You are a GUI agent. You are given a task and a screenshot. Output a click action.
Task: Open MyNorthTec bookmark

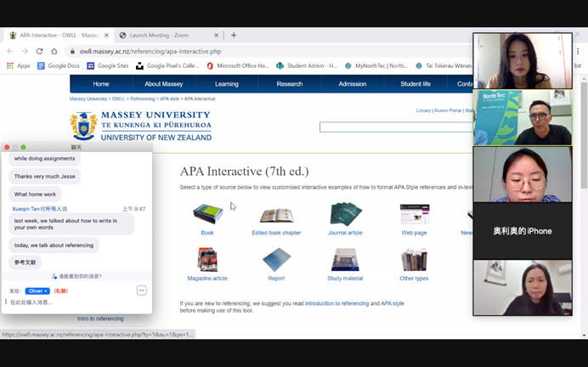coord(376,66)
